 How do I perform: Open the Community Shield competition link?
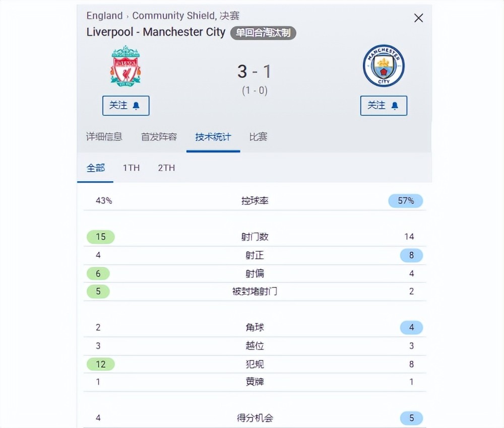click(173, 16)
